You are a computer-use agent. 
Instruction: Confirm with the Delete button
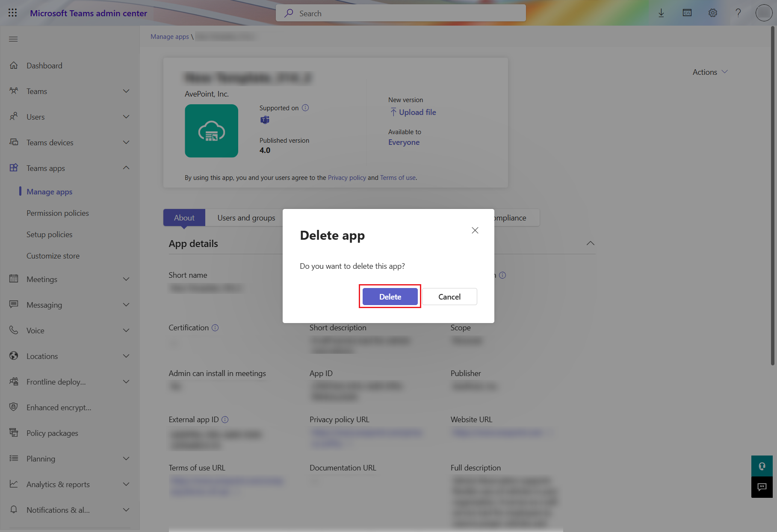[390, 297]
